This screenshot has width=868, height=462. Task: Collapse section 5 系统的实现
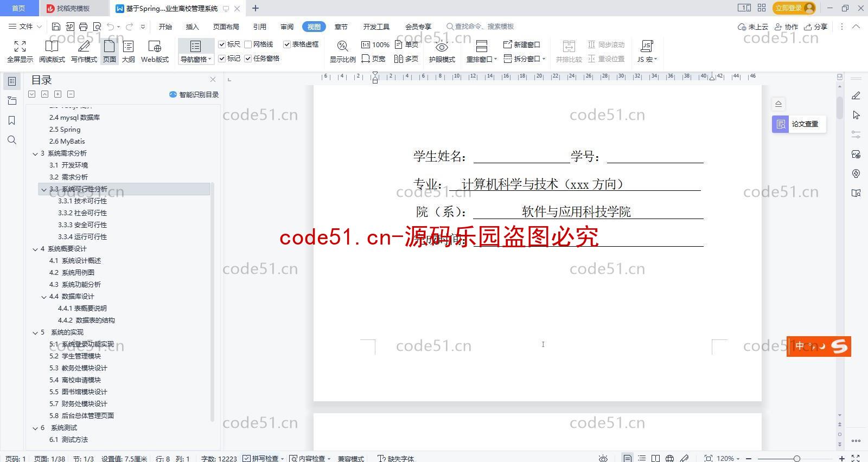tap(35, 332)
